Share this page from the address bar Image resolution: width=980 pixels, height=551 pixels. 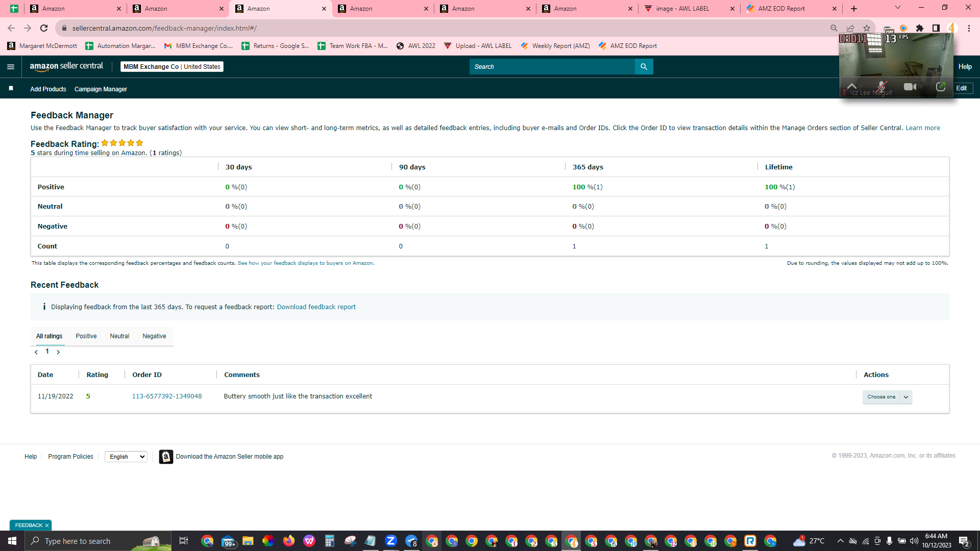850,28
